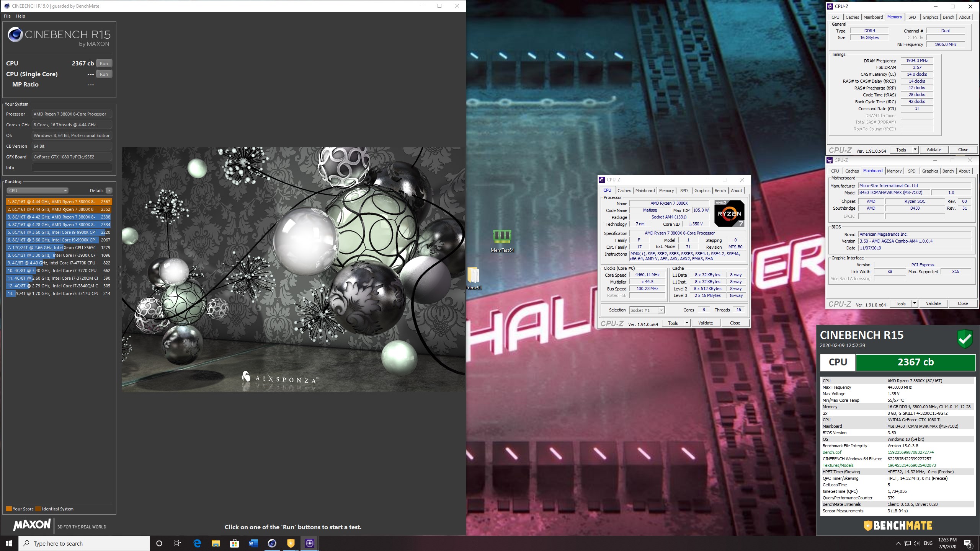Open the Ranking CPU dropdown
This screenshot has height=551, width=980.
pos(38,191)
